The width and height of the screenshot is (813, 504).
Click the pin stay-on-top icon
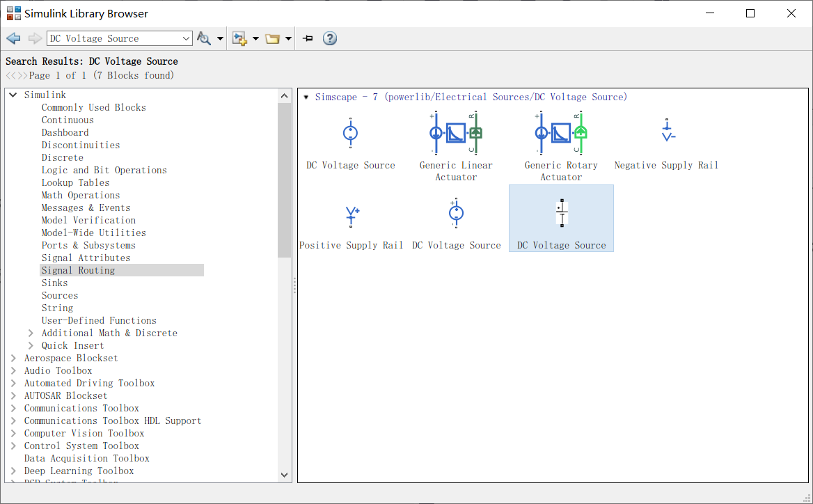click(x=308, y=38)
